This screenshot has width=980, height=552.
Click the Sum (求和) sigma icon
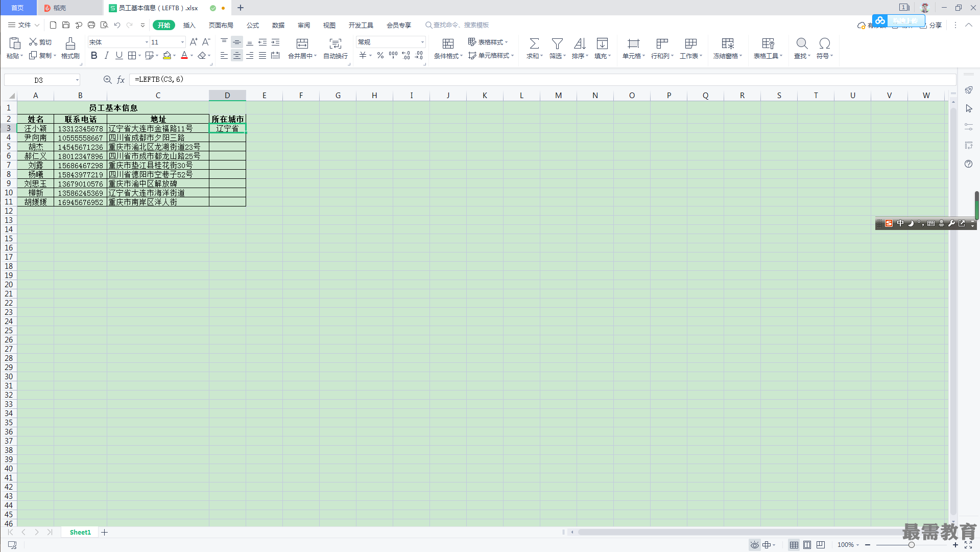534,43
